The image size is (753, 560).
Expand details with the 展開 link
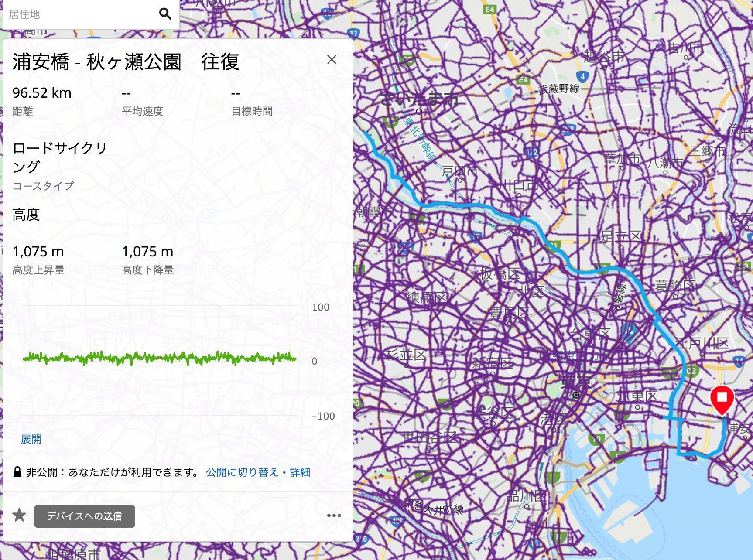[x=31, y=439]
